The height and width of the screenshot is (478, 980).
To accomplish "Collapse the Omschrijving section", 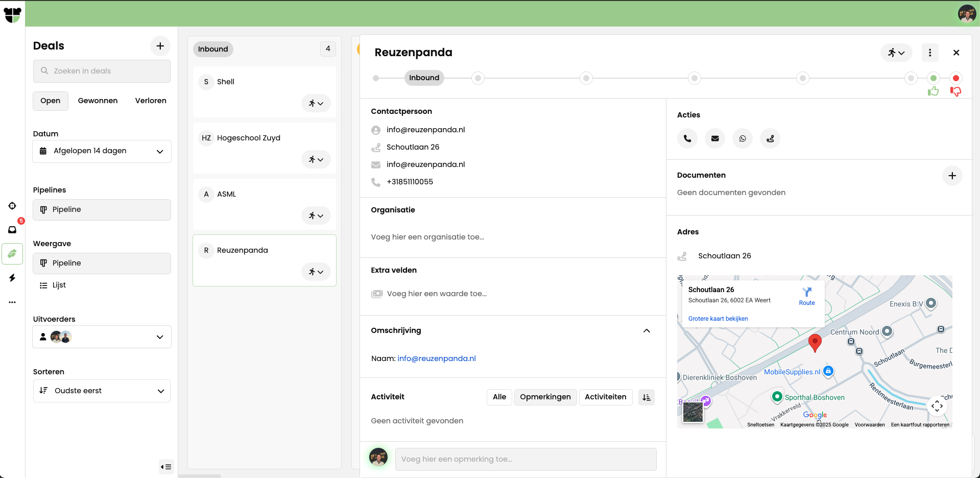I will tap(647, 331).
